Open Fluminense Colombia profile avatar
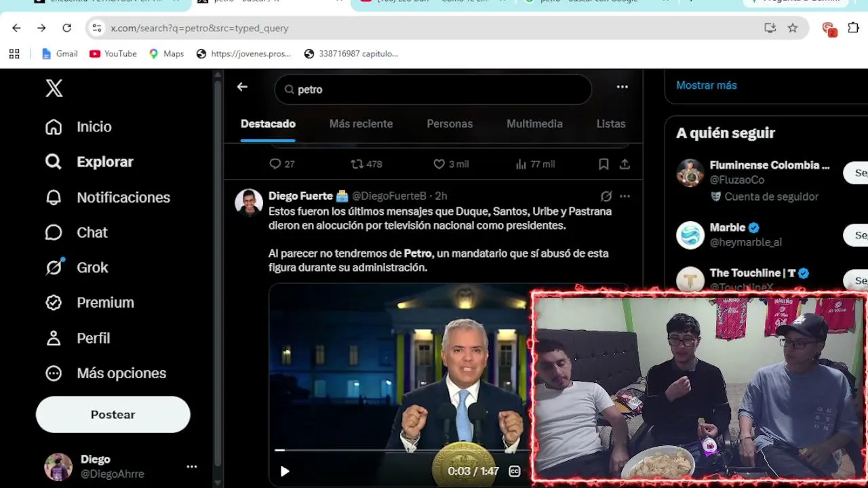This screenshot has height=488, width=868. tap(690, 173)
